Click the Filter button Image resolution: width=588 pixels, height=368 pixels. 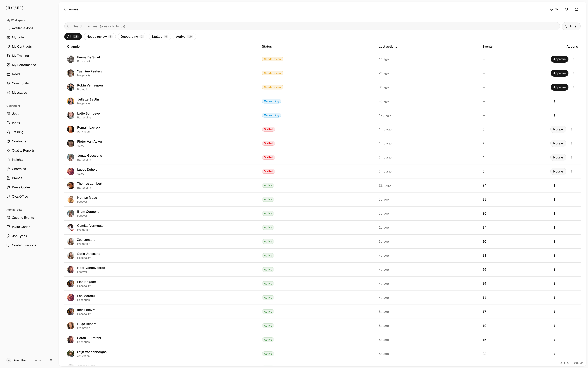click(x=571, y=26)
